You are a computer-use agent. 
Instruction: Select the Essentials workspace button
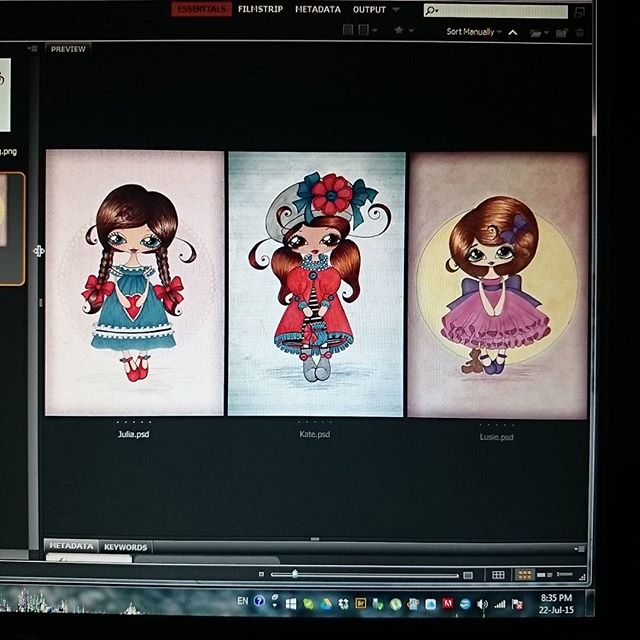(x=201, y=10)
